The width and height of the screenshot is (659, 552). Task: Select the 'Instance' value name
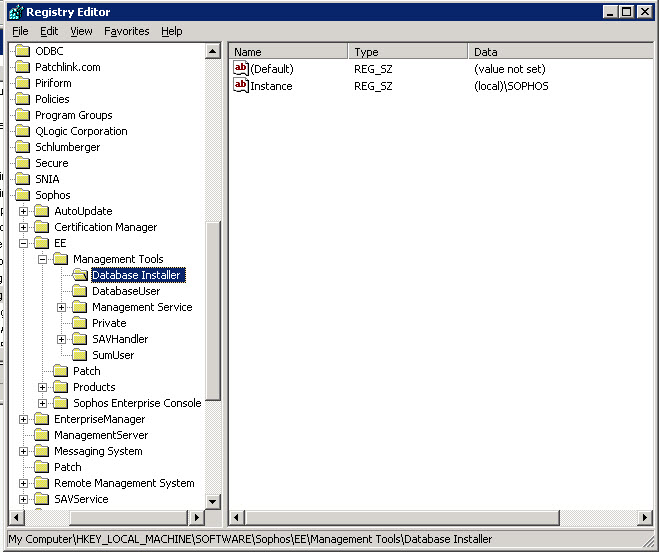(271, 86)
